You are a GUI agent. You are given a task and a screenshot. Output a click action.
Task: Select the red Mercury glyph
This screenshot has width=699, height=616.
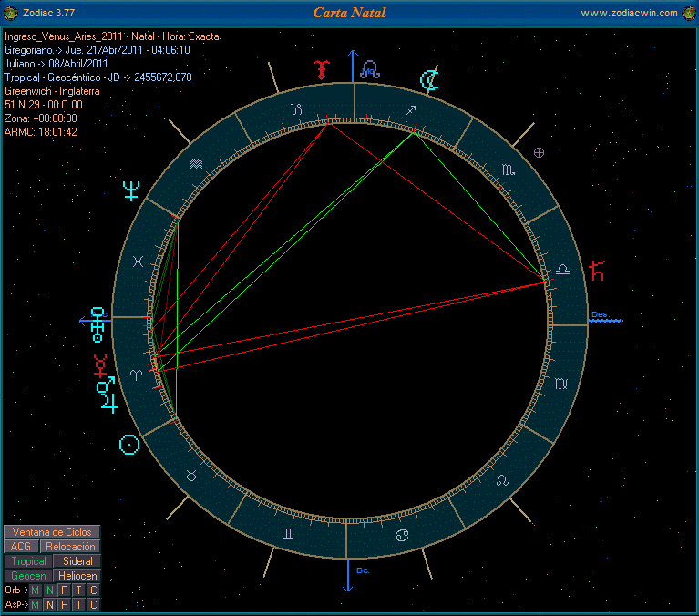[100, 365]
